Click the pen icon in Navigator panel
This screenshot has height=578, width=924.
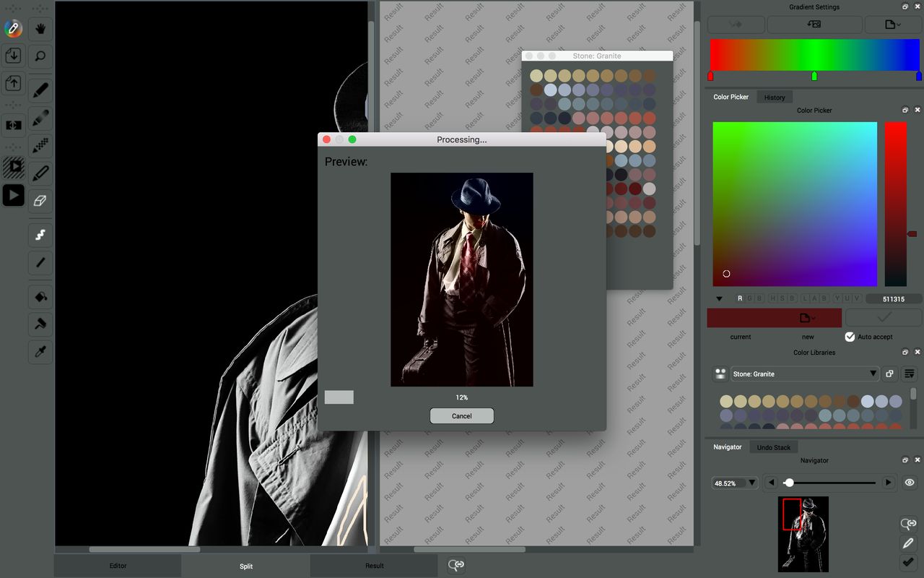pos(908,543)
